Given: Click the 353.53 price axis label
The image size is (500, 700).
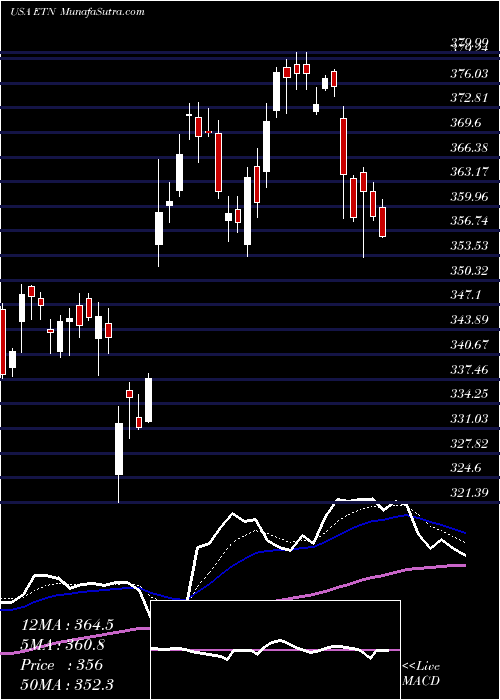Looking at the screenshot, I should 469,246.
